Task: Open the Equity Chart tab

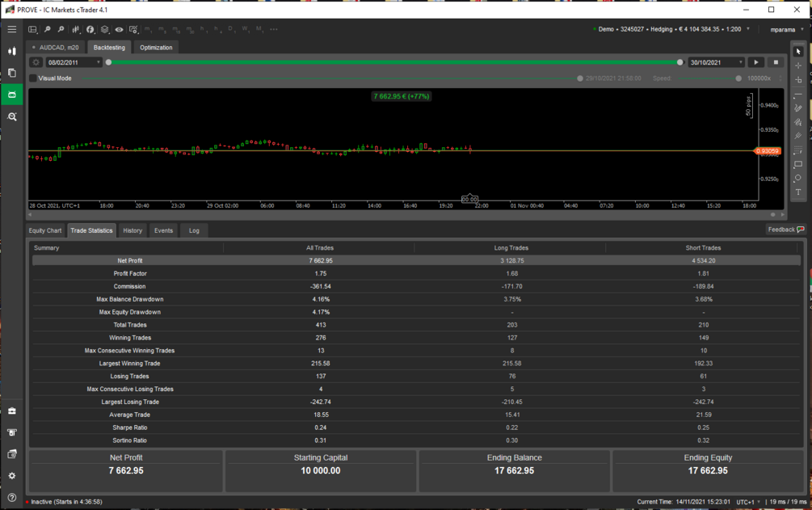Action: [x=45, y=230]
